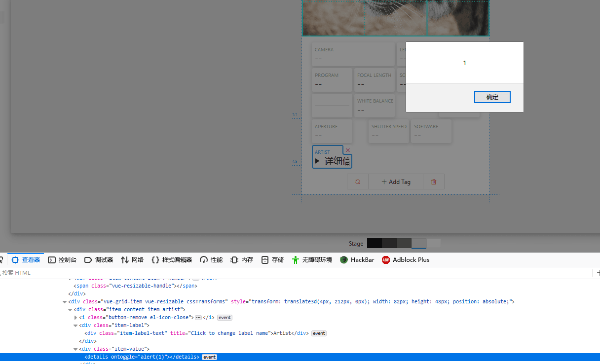The height and width of the screenshot is (364, 600).
Task: Select the FOCAL LENGTH tag card
Action: 375,80
